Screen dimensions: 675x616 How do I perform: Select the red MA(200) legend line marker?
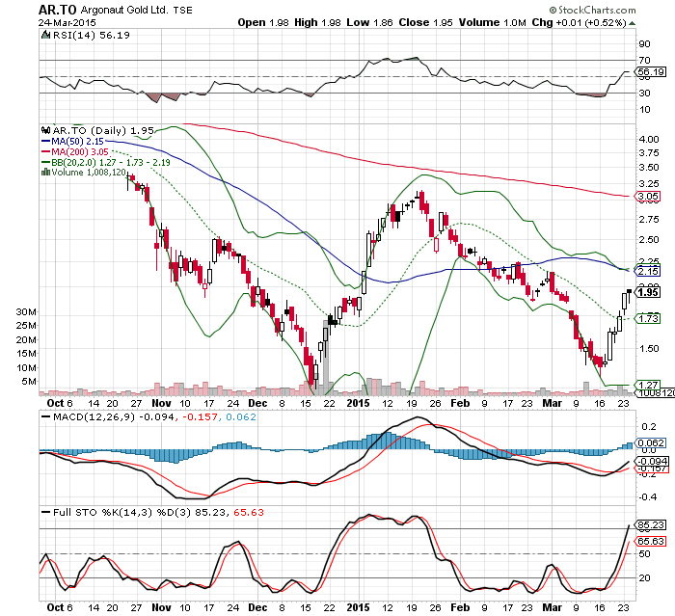click(45, 152)
